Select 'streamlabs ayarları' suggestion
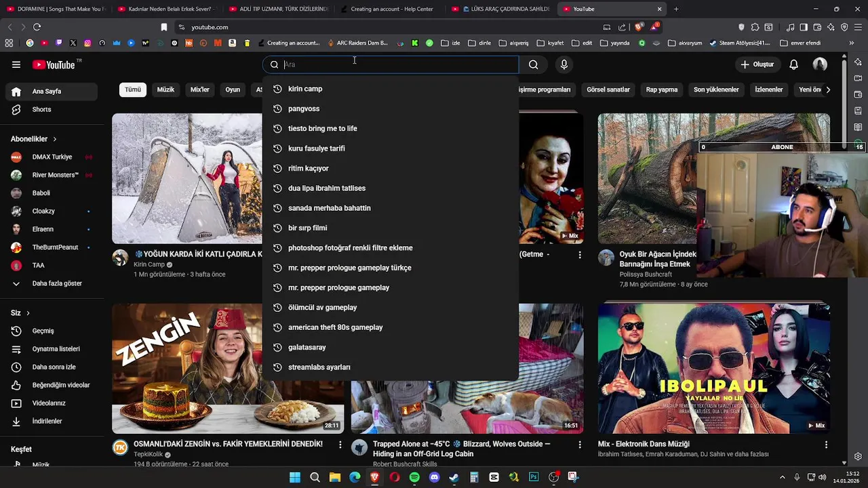 391,367
